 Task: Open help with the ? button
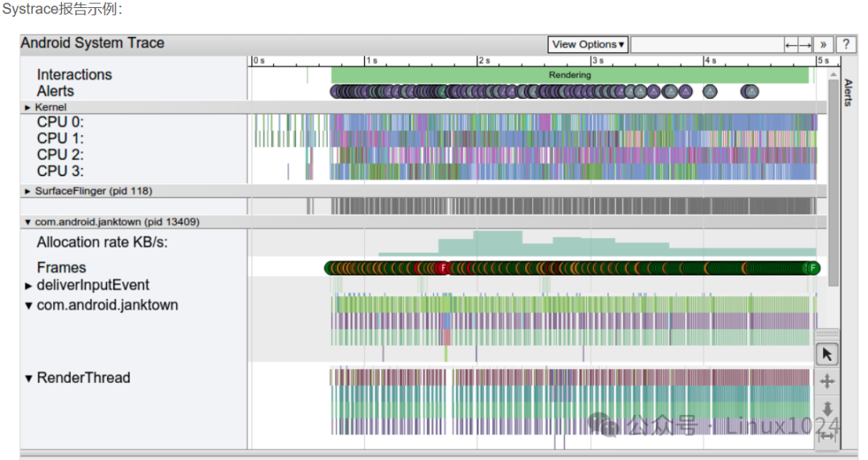click(845, 45)
